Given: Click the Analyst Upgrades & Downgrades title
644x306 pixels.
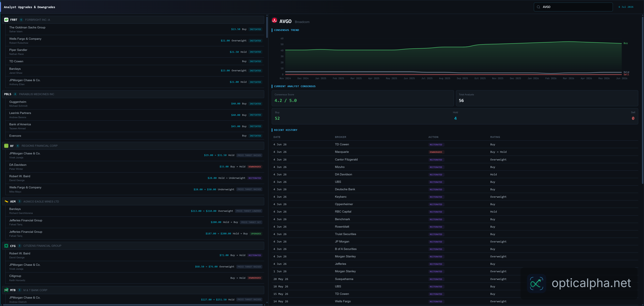Looking at the screenshot, I should point(30,7).
